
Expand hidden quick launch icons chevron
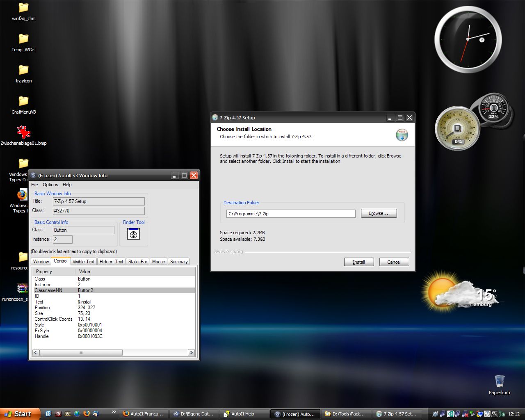coord(114,412)
